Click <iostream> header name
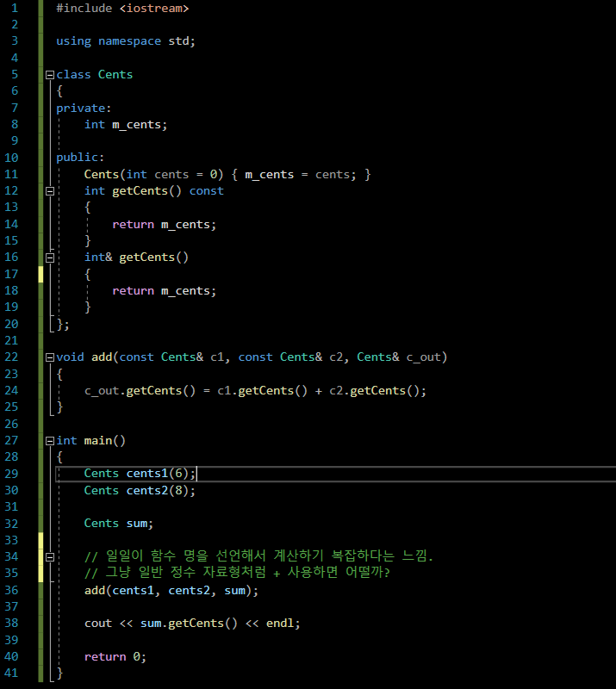The width and height of the screenshot is (616, 689). pyautogui.click(x=154, y=9)
